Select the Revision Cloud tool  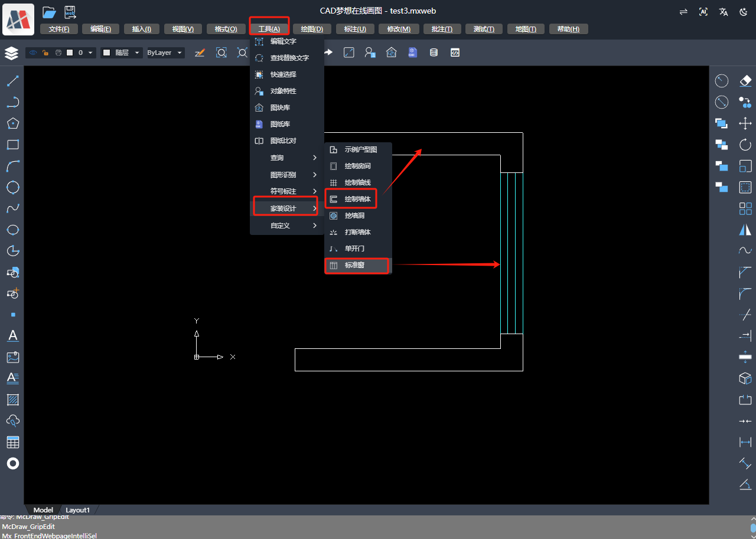12,421
